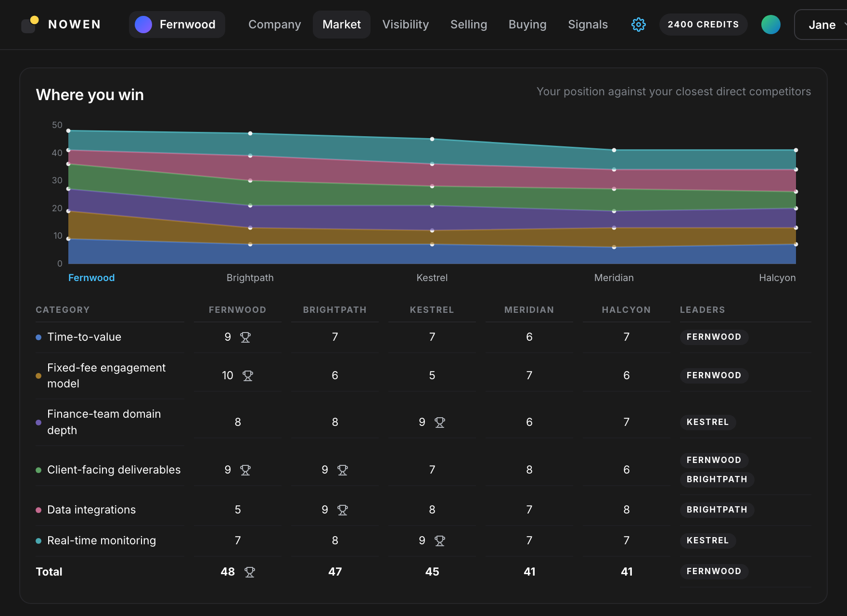The height and width of the screenshot is (616, 847).
Task: Click Fernwood leader badge in Time-to-value row
Action: (714, 337)
